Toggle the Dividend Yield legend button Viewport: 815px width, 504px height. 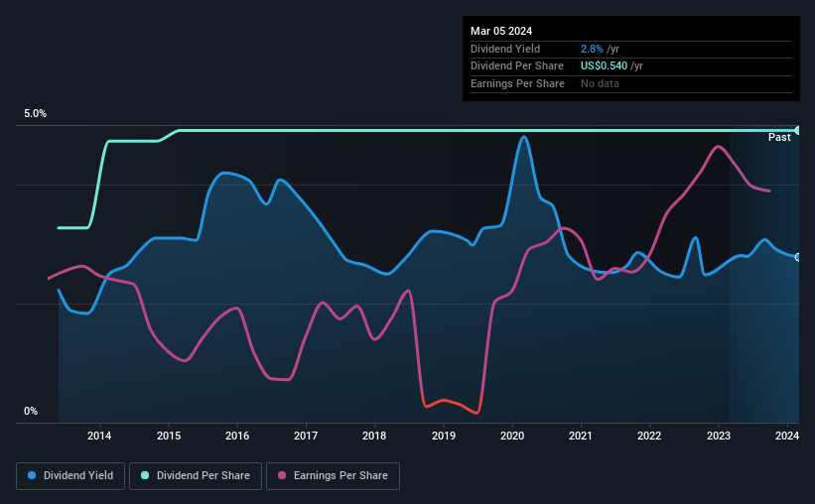(70, 475)
